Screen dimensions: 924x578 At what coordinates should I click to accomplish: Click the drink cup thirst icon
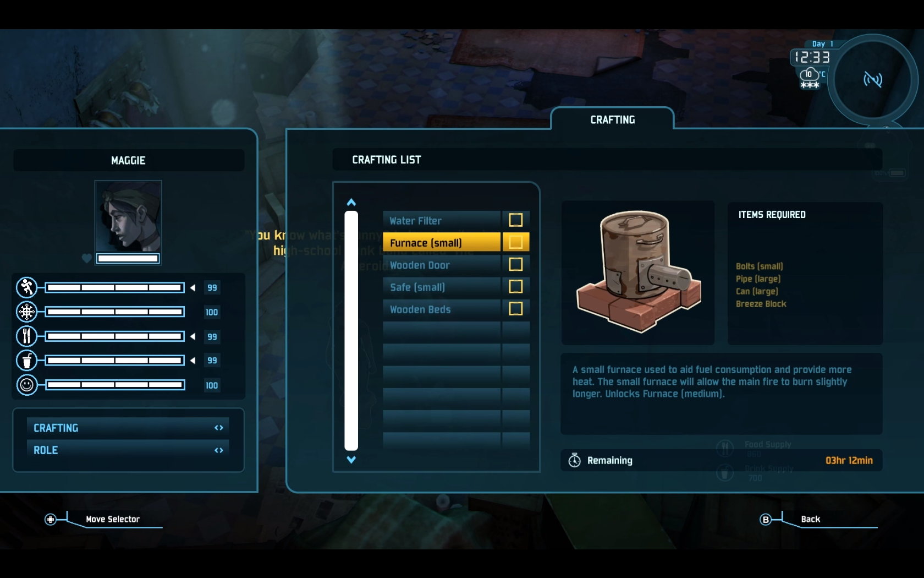[26, 361]
